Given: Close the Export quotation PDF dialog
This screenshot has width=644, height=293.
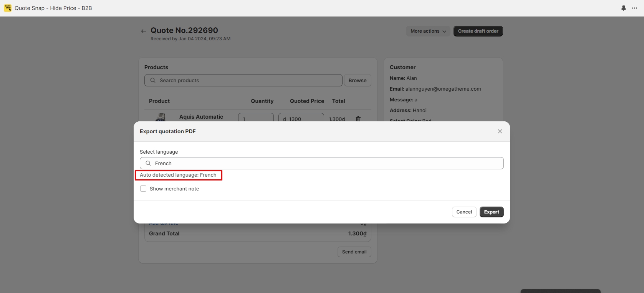Looking at the screenshot, I should coord(500,131).
